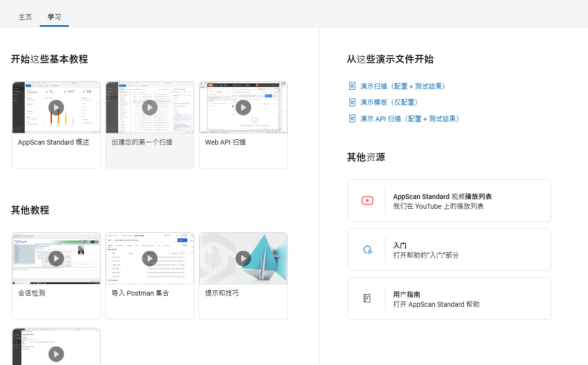The image size is (588, 365).
Task: Play the Web API 扫描 tutorial video
Action: 243,107
